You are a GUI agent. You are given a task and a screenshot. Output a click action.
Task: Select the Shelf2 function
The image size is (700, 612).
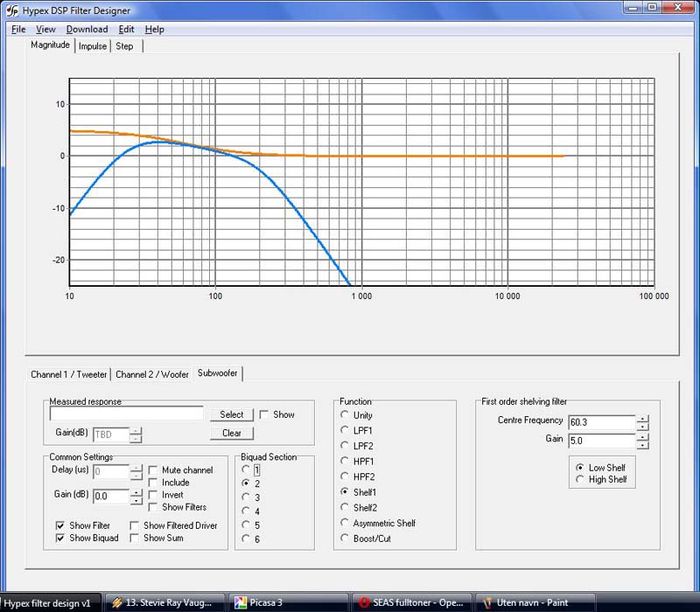tap(344, 507)
